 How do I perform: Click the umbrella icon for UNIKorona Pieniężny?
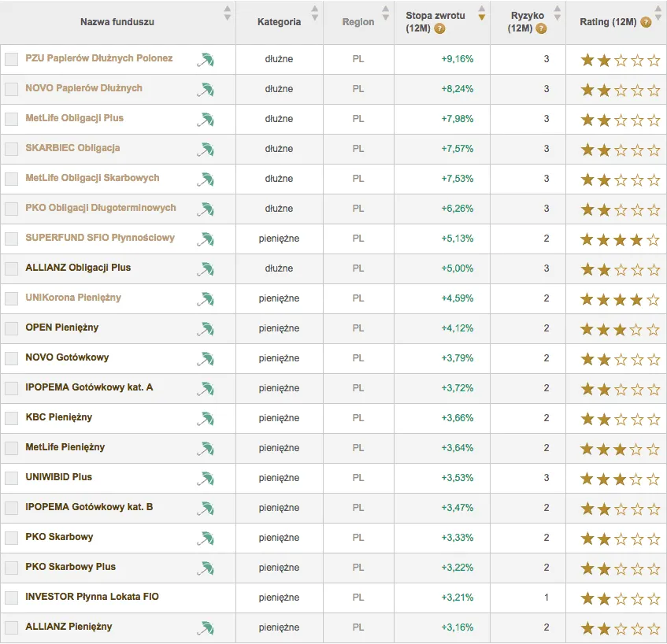click(x=206, y=299)
